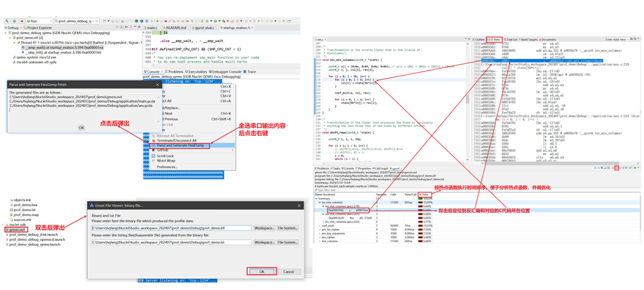Cancel the Gmon File Viewer dialog
Screen dimensions: 644x290
(289, 272)
